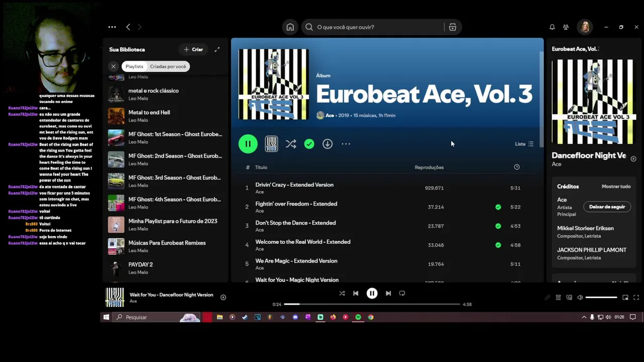The height and width of the screenshot is (362, 644).
Task: Click the Reproduções column header
Action: click(x=429, y=167)
